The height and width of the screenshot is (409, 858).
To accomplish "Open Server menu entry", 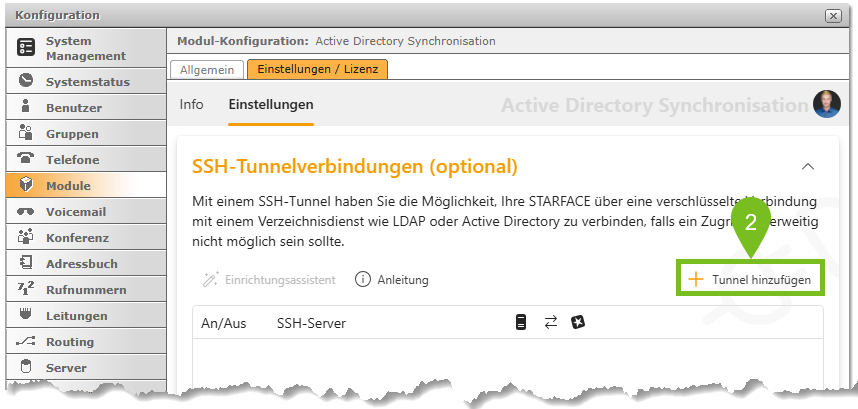I will pyautogui.click(x=86, y=367).
